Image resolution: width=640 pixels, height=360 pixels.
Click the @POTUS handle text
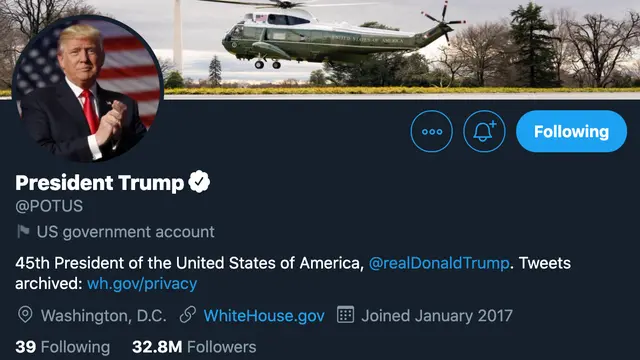pyautogui.click(x=49, y=206)
